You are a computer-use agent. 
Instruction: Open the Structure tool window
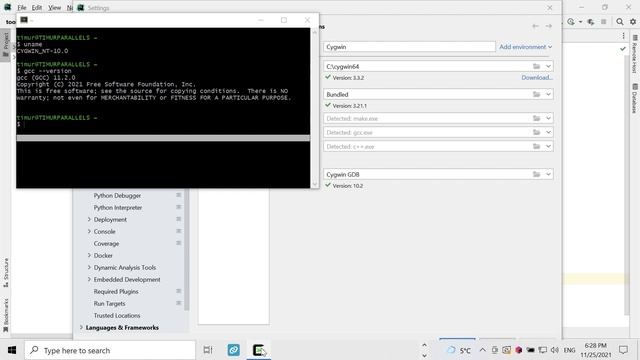pyautogui.click(x=6, y=273)
